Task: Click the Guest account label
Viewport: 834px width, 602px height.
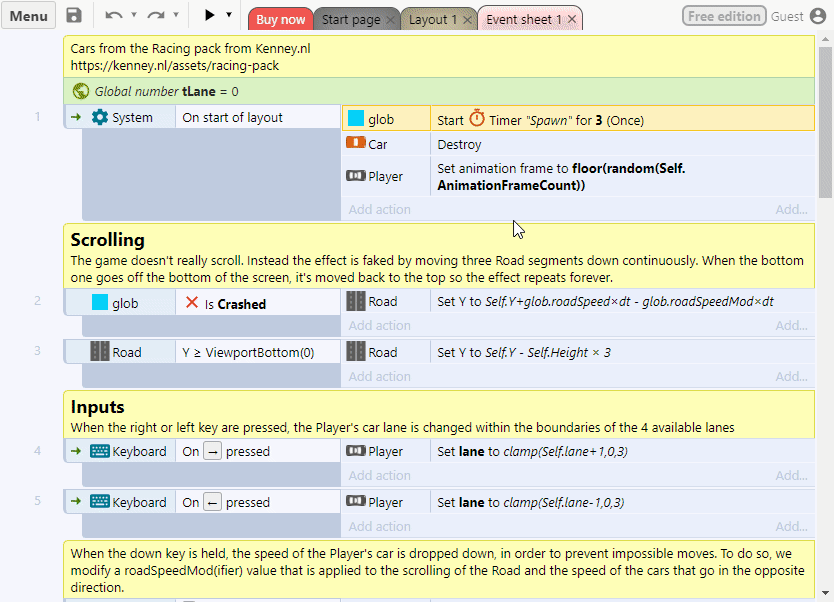Action: (787, 16)
